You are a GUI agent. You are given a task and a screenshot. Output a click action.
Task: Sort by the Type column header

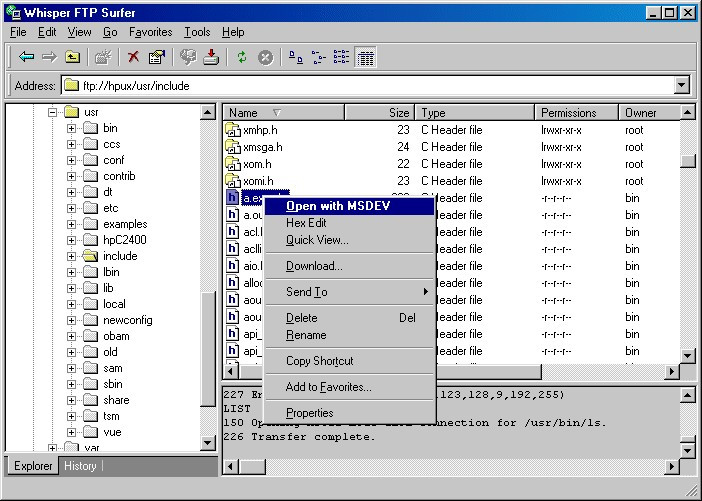(x=475, y=113)
